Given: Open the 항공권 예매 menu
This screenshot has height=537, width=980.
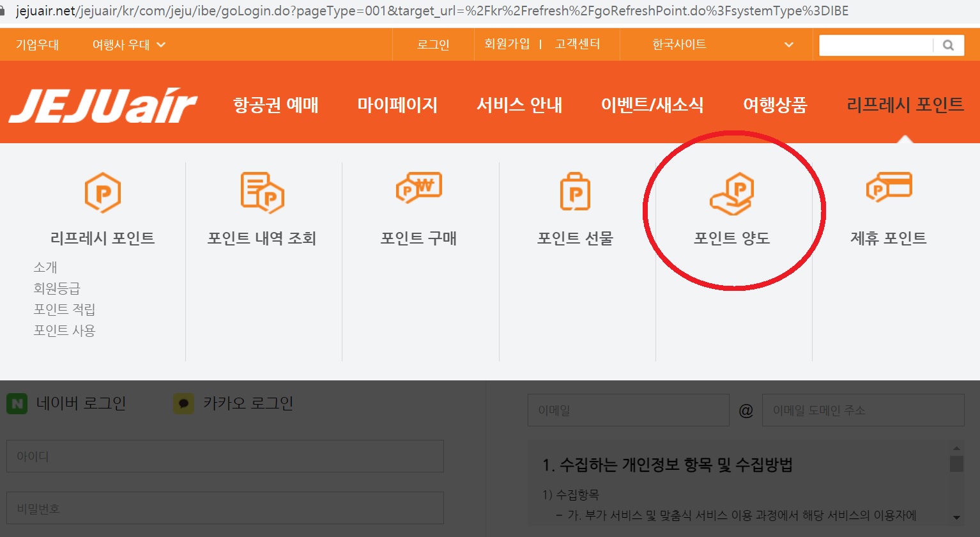Looking at the screenshot, I should [276, 105].
